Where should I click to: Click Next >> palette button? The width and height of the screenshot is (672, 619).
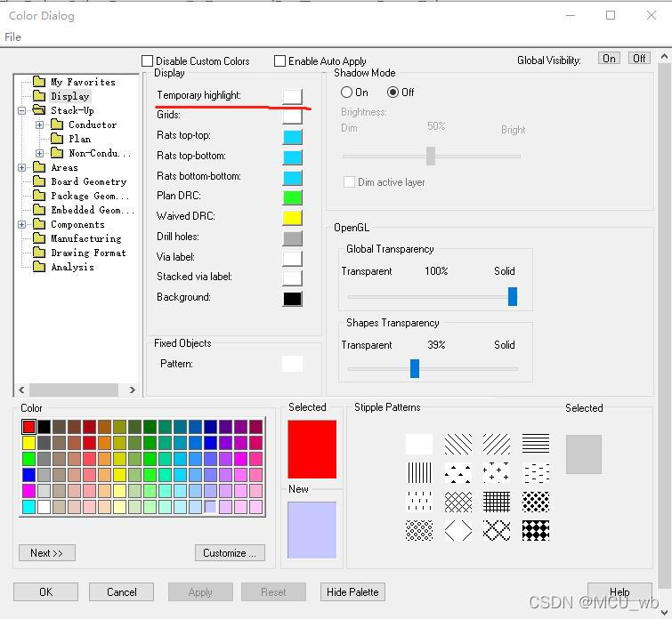click(46, 553)
